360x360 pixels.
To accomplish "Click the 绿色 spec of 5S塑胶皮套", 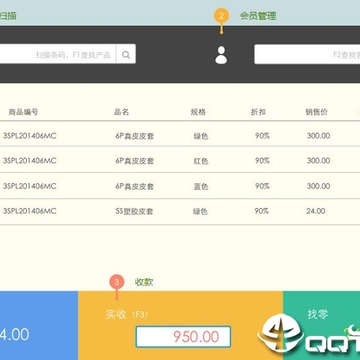I will pos(200,211).
